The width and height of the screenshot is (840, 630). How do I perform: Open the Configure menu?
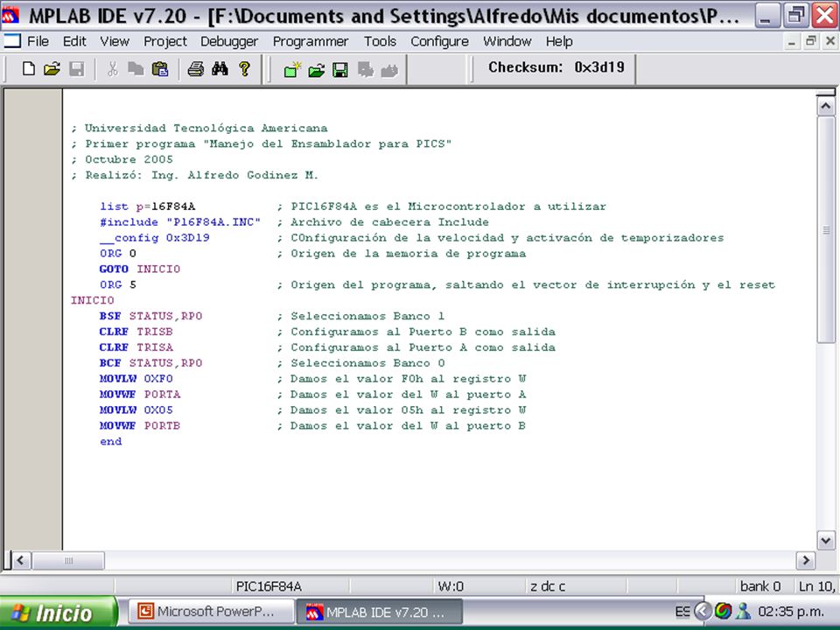[440, 41]
